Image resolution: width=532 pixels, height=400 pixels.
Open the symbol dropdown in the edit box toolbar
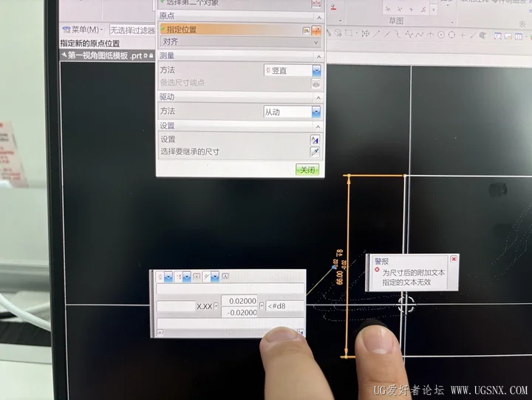(x=215, y=277)
